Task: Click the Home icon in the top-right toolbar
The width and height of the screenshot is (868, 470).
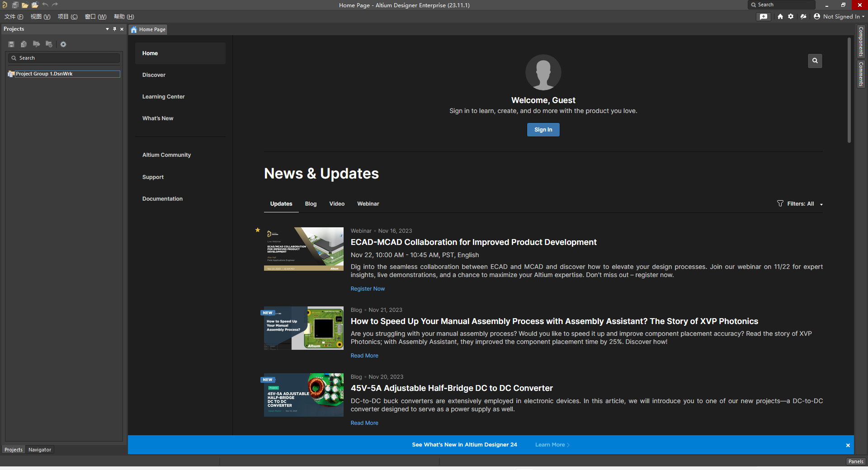Action: pyautogui.click(x=780, y=17)
